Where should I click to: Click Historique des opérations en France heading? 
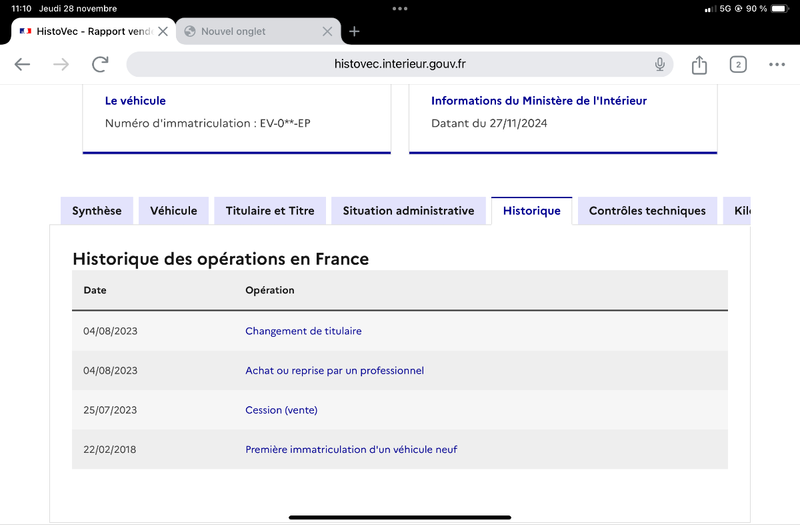[220, 259]
